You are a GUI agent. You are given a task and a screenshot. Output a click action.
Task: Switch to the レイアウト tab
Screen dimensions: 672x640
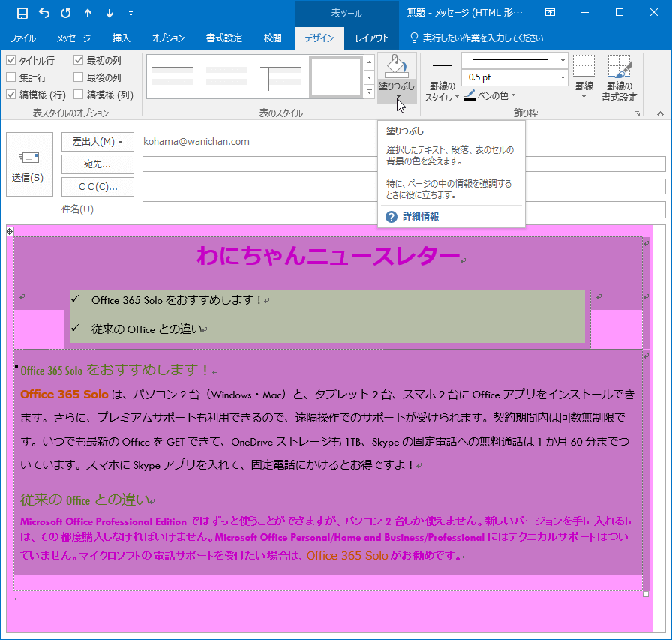pos(371,38)
